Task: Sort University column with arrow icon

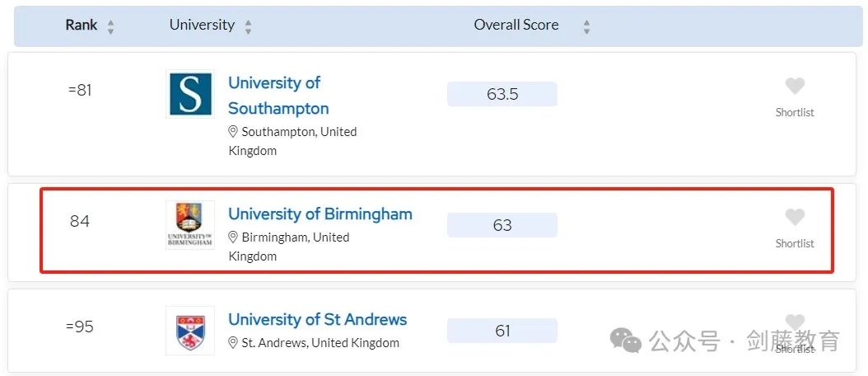Action: (x=248, y=26)
